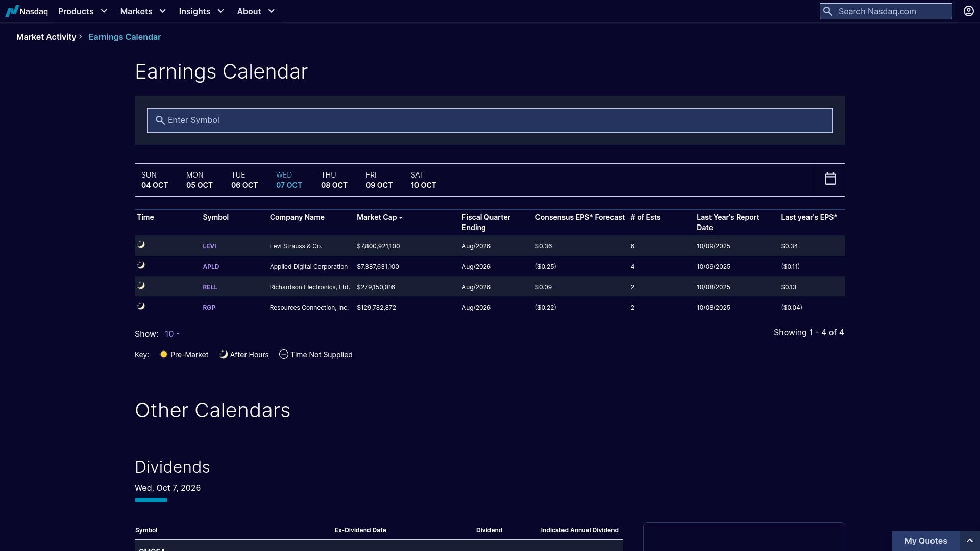Select the TUE 06 OCT tab
980x551 pixels.
(244, 180)
